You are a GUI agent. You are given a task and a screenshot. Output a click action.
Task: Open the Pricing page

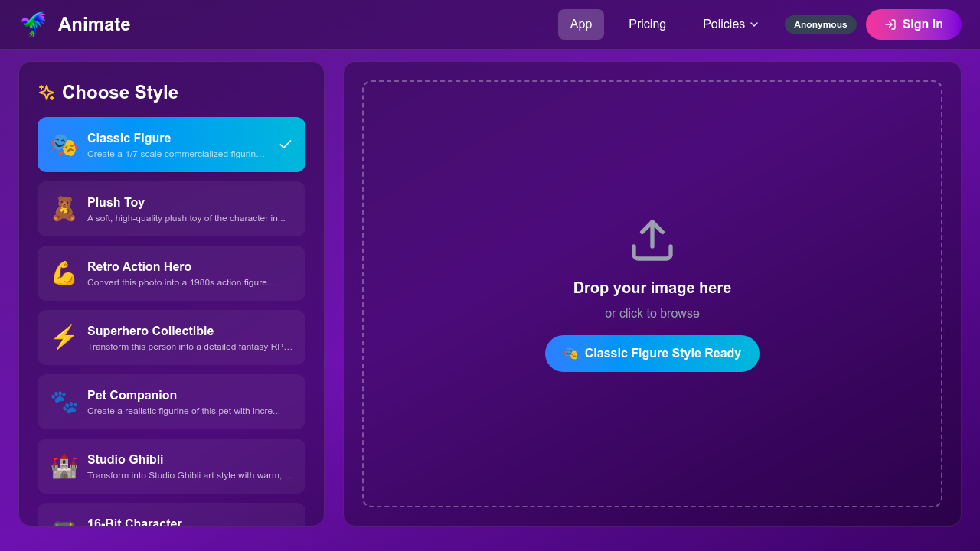coord(647,24)
